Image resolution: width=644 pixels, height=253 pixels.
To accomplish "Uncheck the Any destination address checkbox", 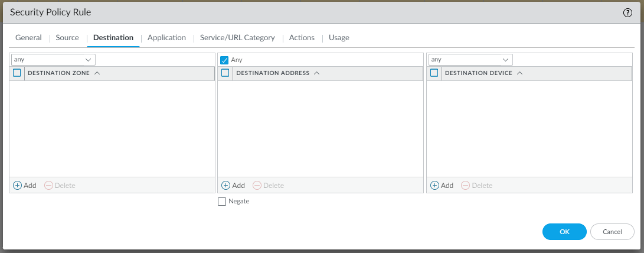I will [x=224, y=60].
